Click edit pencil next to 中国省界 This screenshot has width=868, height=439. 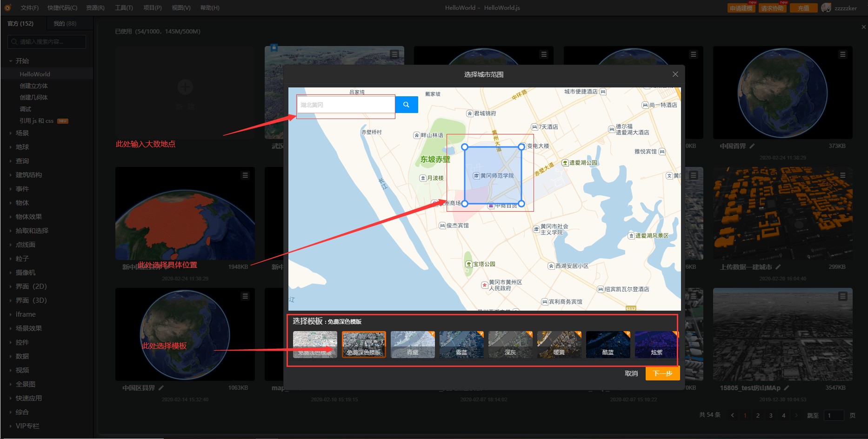click(x=752, y=146)
